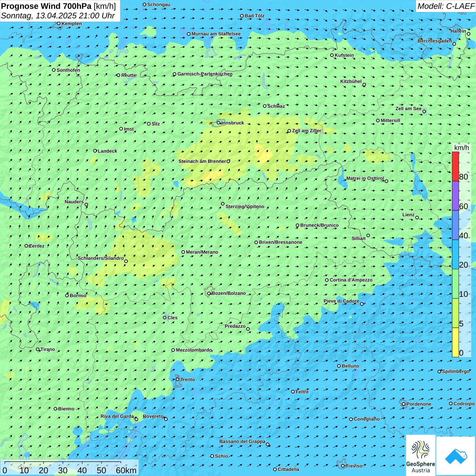Click the Bozen/Bolzano city label
476x476 pixels.
tap(228, 293)
